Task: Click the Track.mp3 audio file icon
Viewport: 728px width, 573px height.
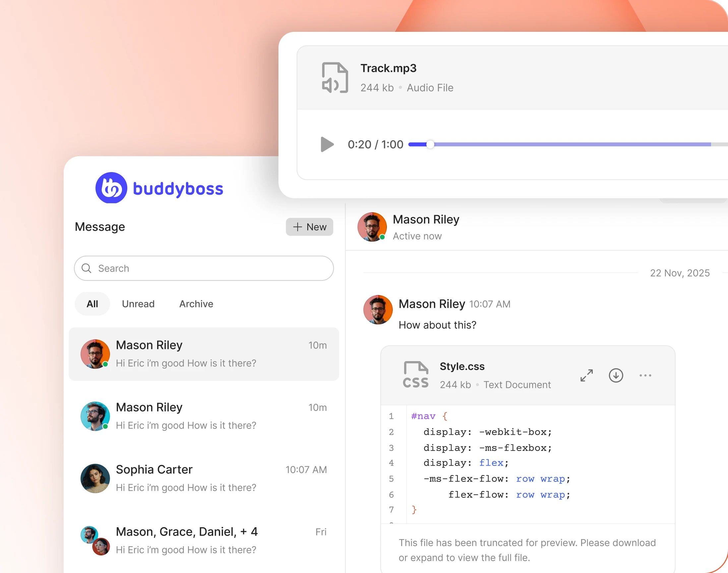Action: coord(334,78)
